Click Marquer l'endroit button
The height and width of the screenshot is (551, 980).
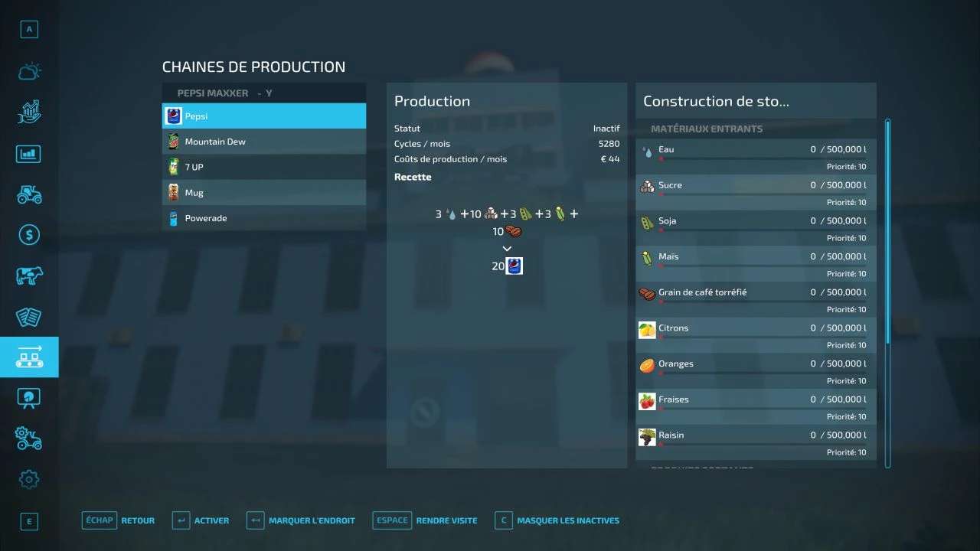301,520
